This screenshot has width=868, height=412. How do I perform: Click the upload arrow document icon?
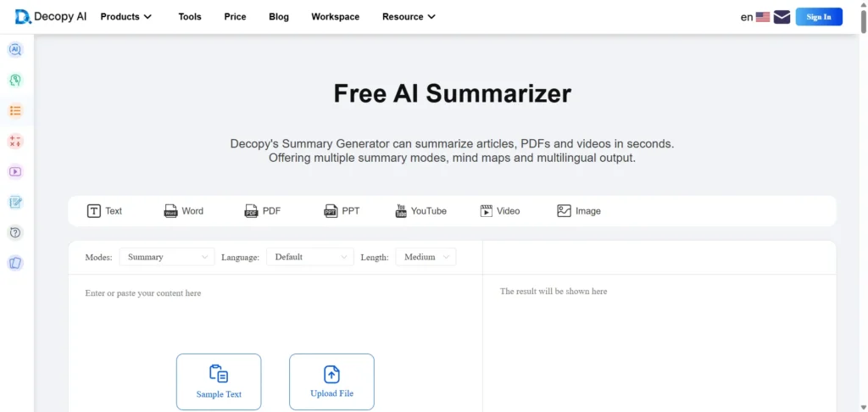tap(331, 375)
